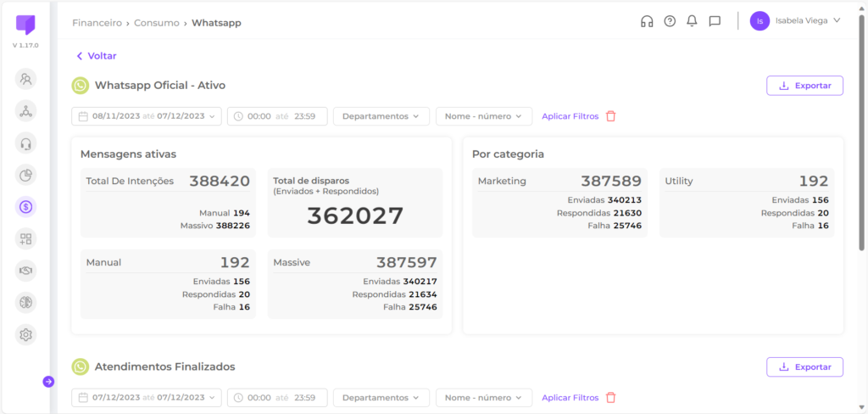Click the contacts person icon in sidebar
Viewport: 868px width, 414px height.
[26, 79]
